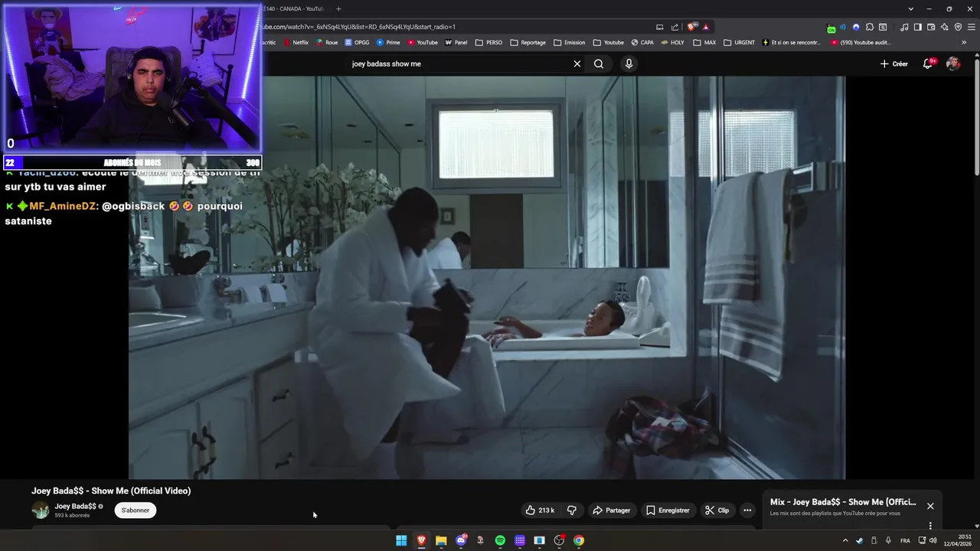Open File Explorer from taskbar
The image size is (980, 551).
click(441, 540)
